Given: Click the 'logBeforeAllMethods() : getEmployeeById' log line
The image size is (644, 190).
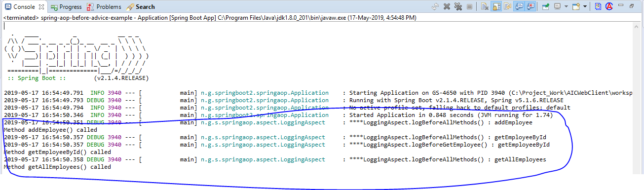Looking at the screenshot, I should (274, 137).
